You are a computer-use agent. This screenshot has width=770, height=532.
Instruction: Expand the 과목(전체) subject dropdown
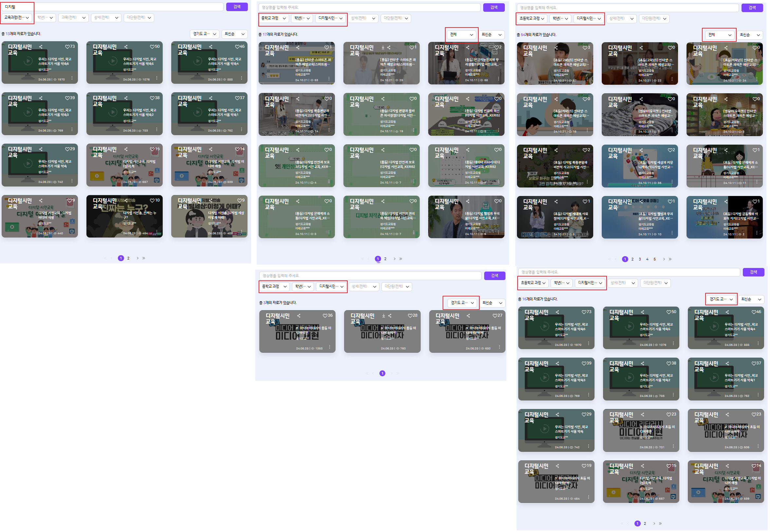73,17
